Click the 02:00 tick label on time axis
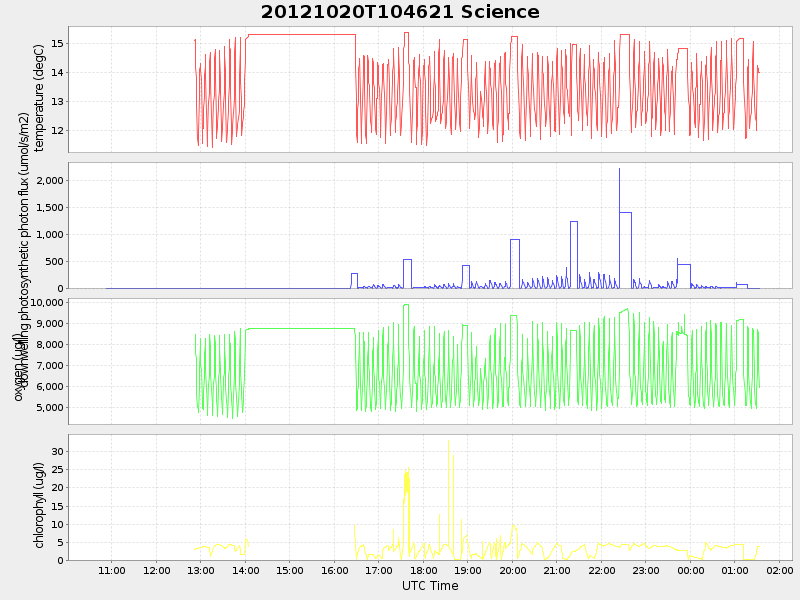 coord(780,570)
